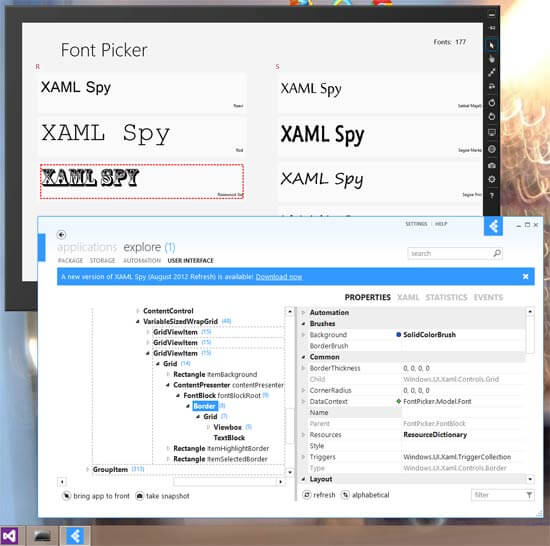The height and width of the screenshot is (546, 550).
Task: Switch to the XAML tab
Action: [408, 297]
